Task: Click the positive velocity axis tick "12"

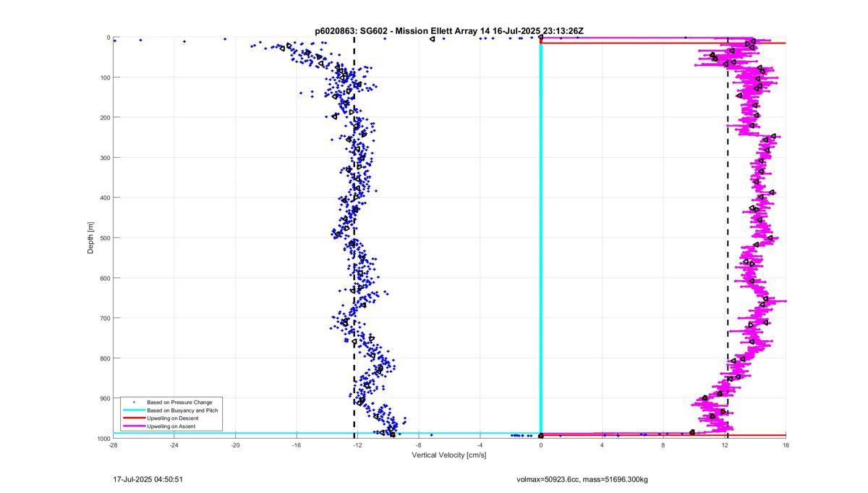Action: pos(725,445)
